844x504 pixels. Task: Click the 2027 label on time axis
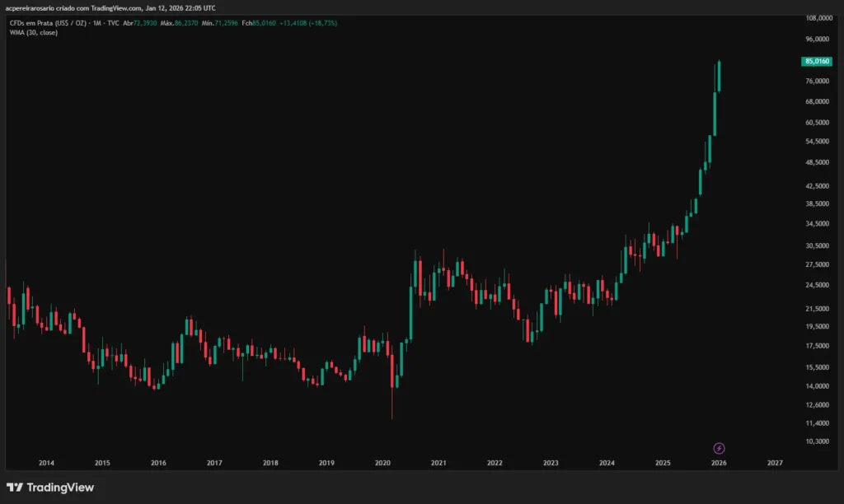[x=775, y=464]
